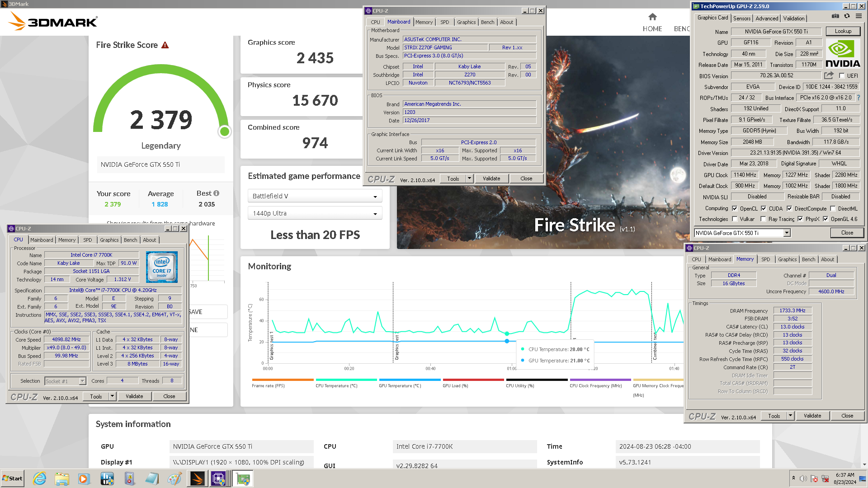Click the Fire Strike score warning icon
The image size is (868, 488).
click(x=165, y=45)
